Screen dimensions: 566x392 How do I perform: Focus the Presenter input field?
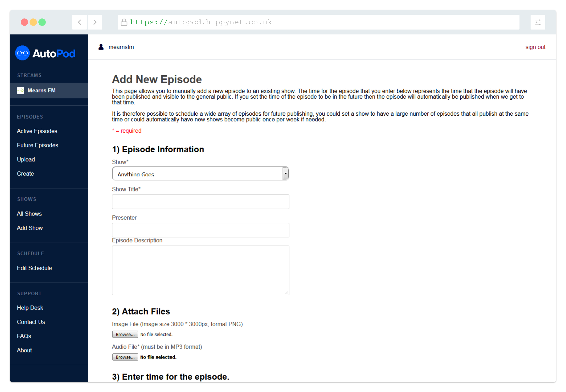[x=200, y=230]
